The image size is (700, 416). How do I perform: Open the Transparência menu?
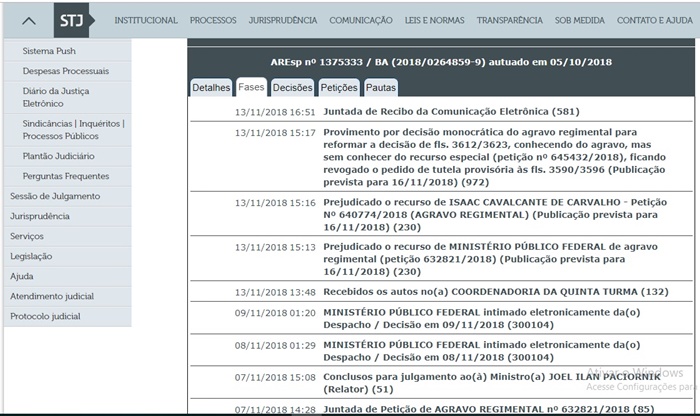(509, 20)
